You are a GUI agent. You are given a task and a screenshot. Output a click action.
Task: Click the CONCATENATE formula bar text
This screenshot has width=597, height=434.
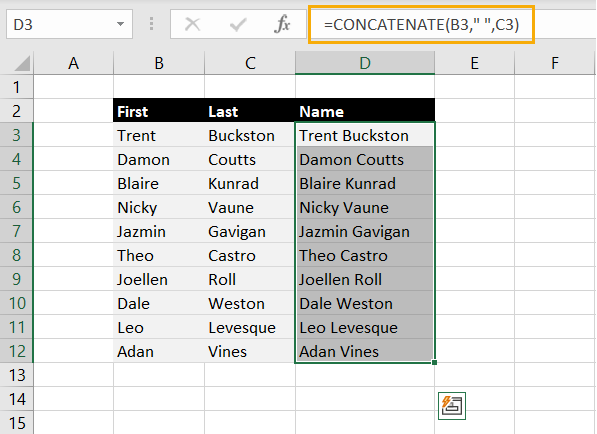click(421, 25)
